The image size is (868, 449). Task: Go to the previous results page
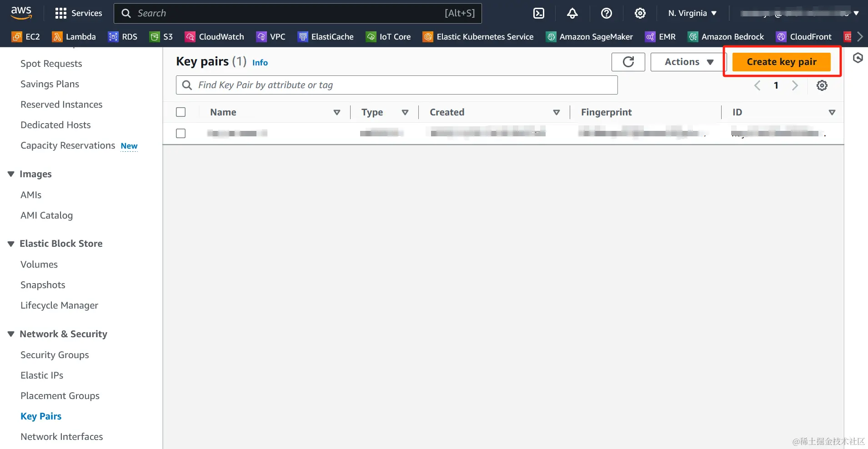(x=758, y=85)
